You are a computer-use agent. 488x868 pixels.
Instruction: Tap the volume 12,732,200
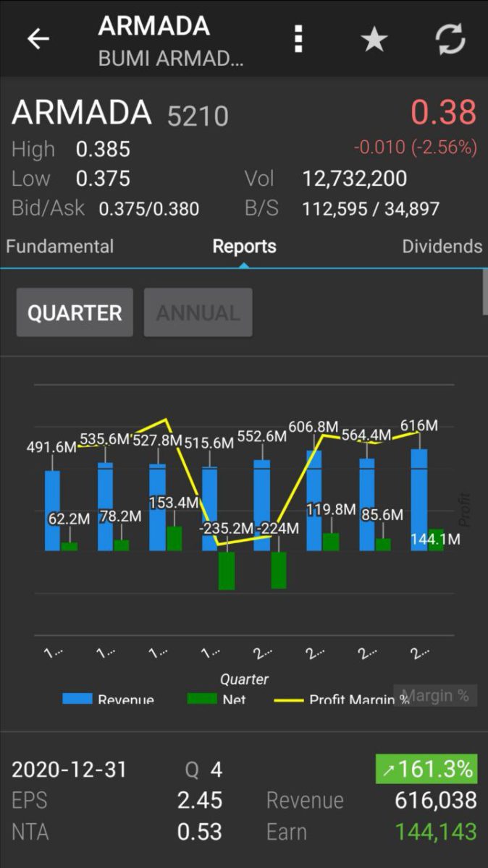click(355, 179)
